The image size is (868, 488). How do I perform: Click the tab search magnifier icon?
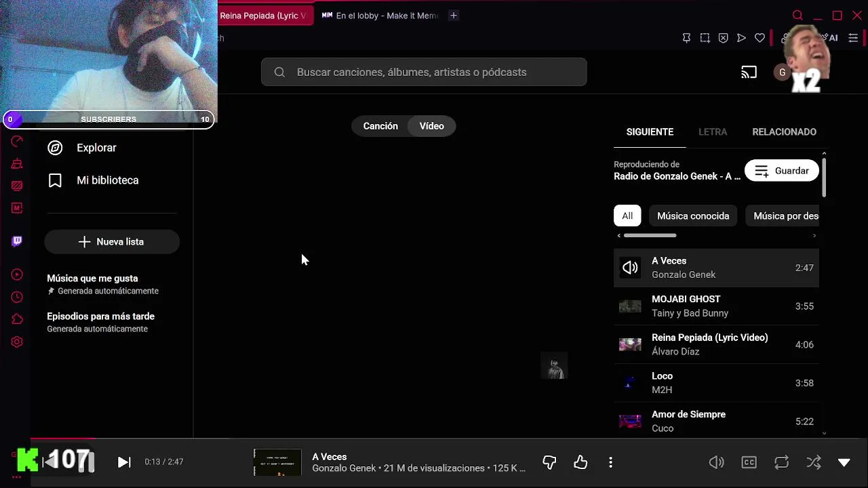tap(797, 15)
